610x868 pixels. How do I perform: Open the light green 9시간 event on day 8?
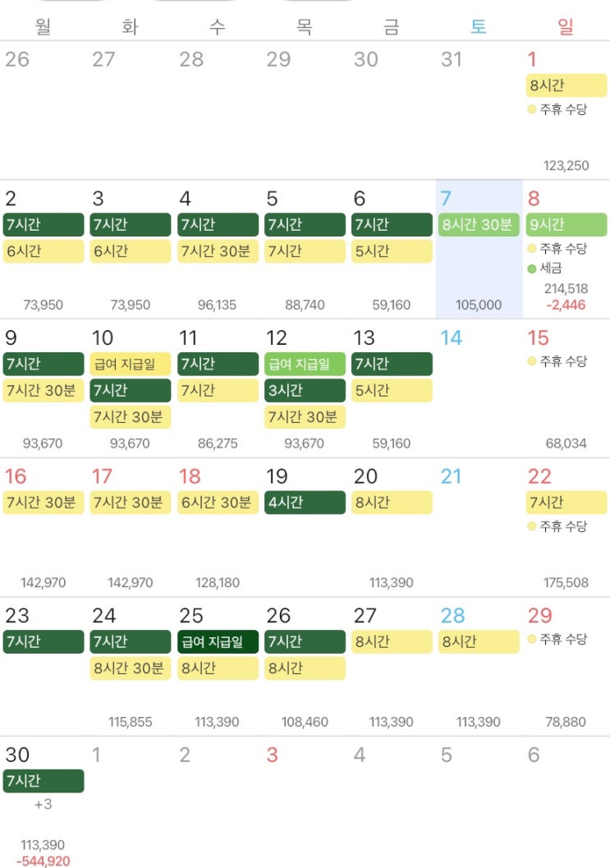click(x=566, y=224)
